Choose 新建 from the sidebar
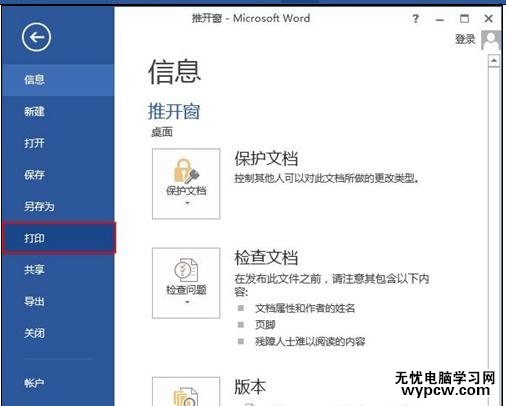The height and width of the screenshot is (406, 506). pyautogui.click(x=58, y=111)
